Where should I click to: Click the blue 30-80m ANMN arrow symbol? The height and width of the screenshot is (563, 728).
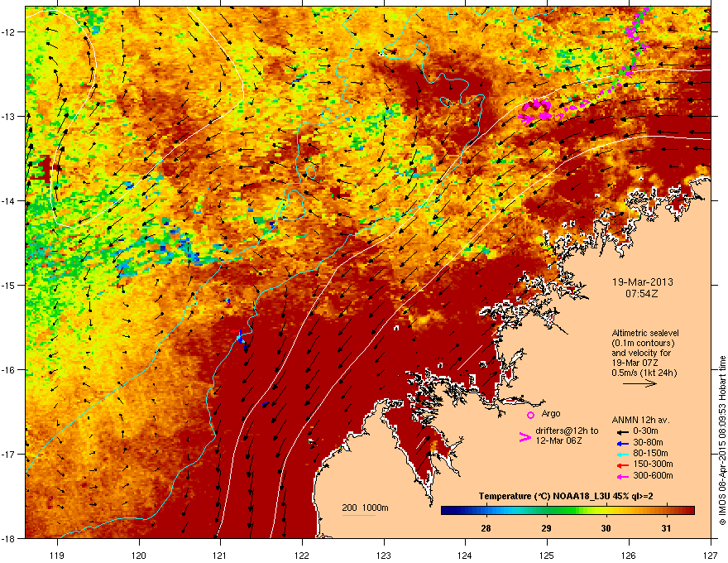click(x=622, y=443)
